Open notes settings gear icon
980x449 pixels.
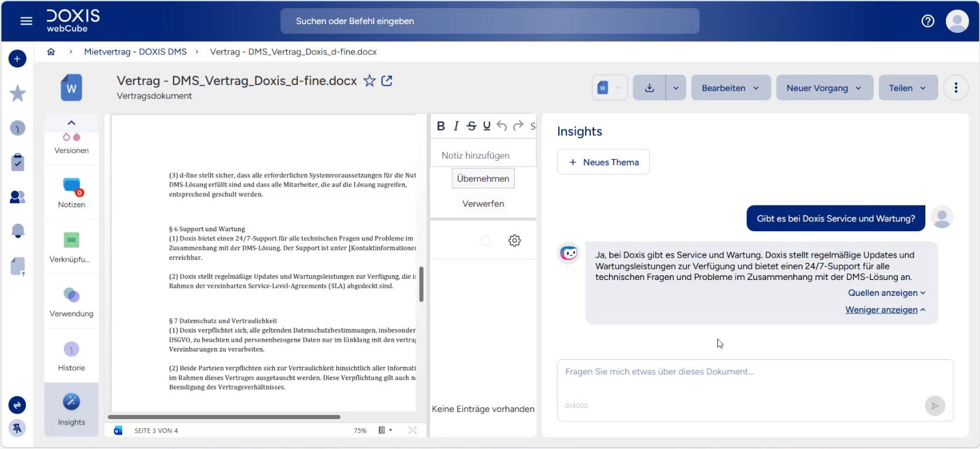(x=515, y=241)
